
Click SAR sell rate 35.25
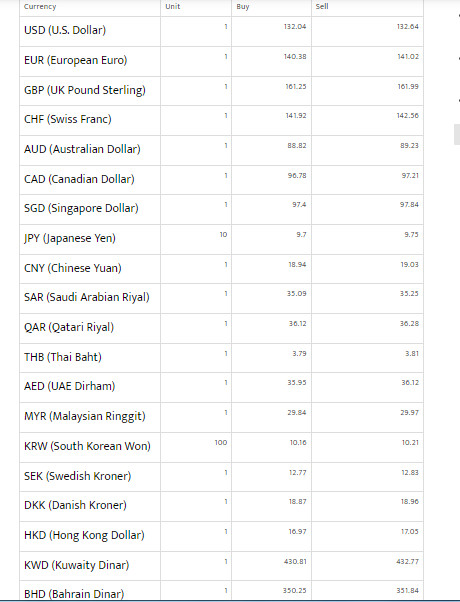click(x=409, y=294)
